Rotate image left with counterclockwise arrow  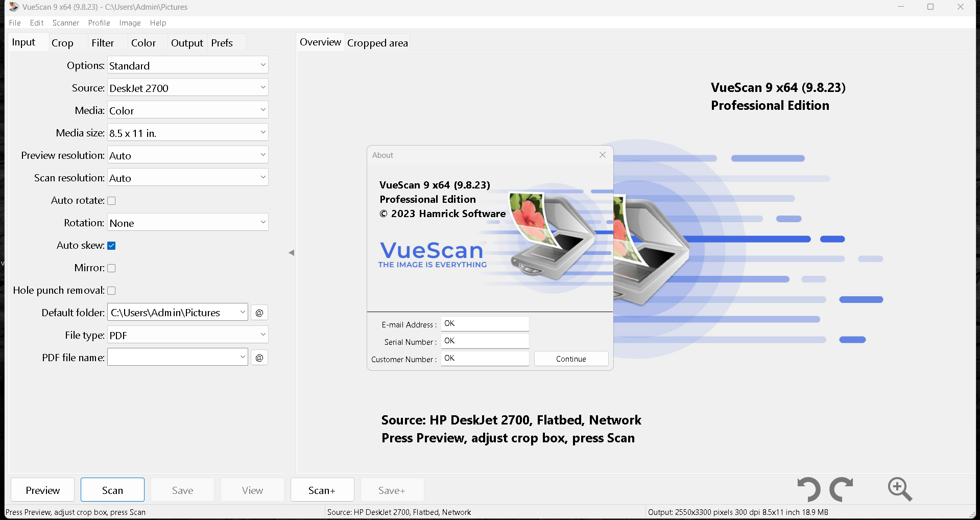(x=809, y=490)
